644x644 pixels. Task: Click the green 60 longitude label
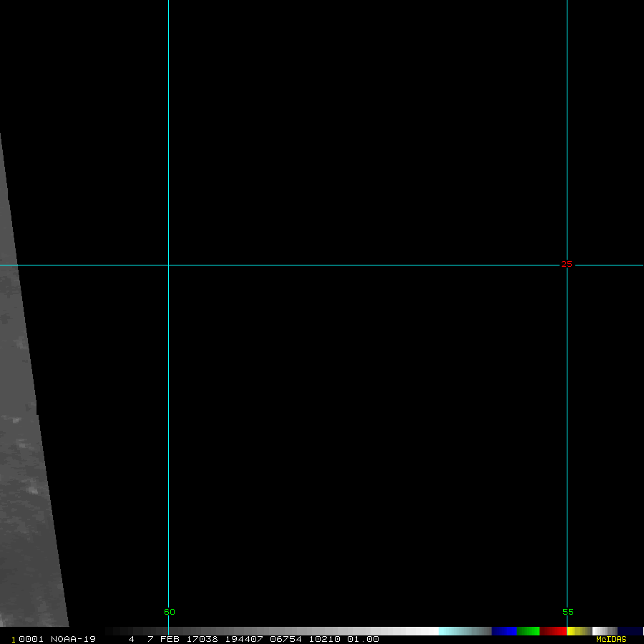(169, 612)
